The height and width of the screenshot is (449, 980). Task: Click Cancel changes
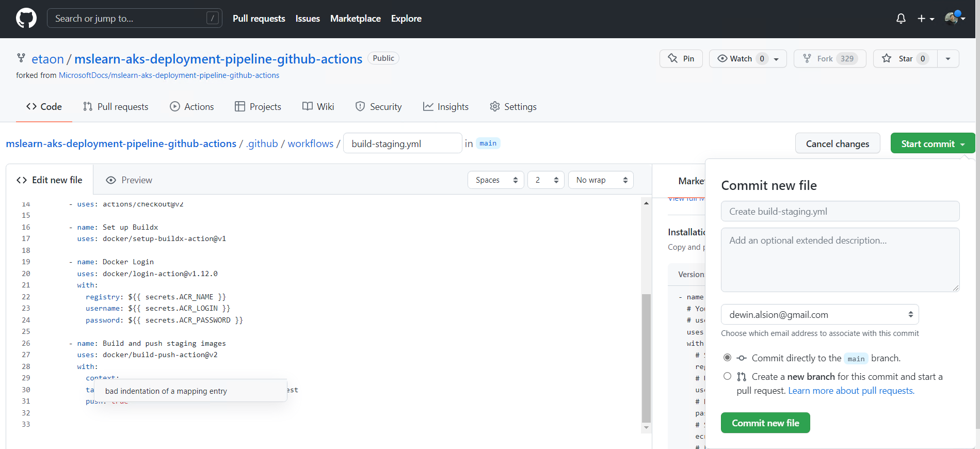[x=838, y=143]
